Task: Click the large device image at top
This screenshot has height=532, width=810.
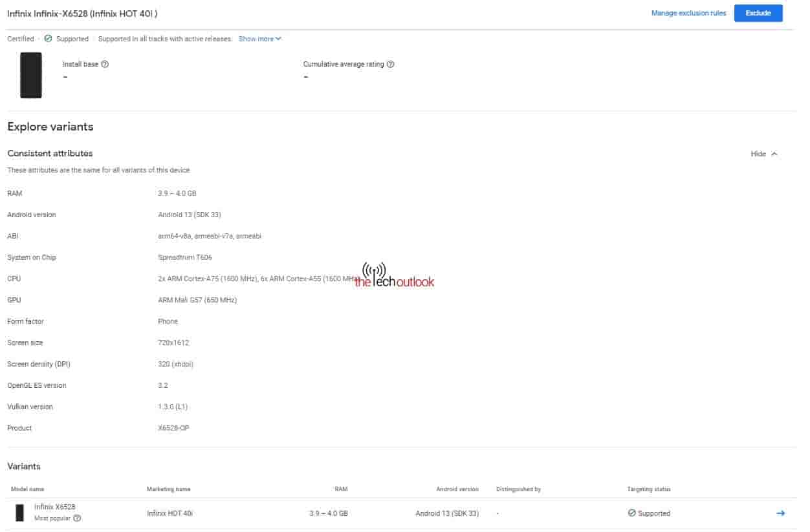Action: (x=31, y=76)
